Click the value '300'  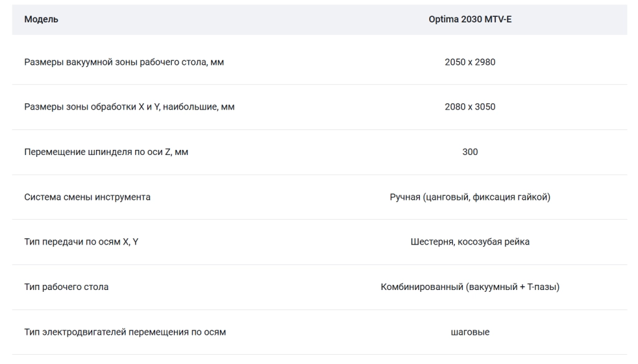pos(470,152)
